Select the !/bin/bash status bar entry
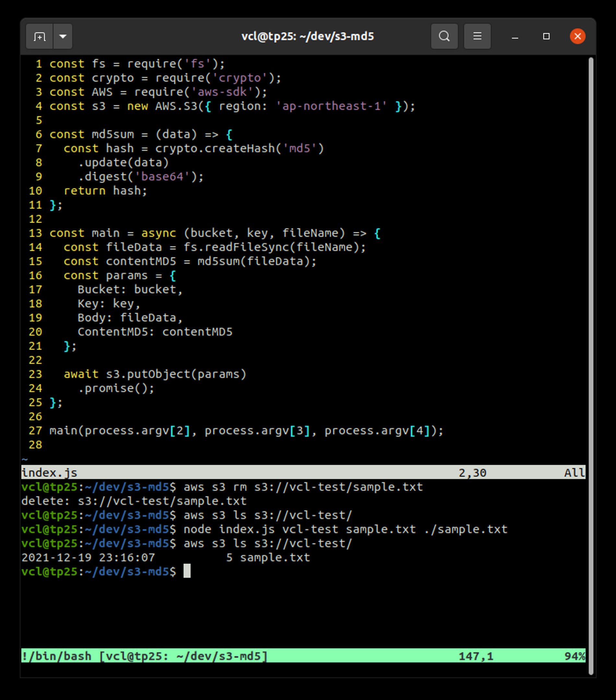 [56, 656]
